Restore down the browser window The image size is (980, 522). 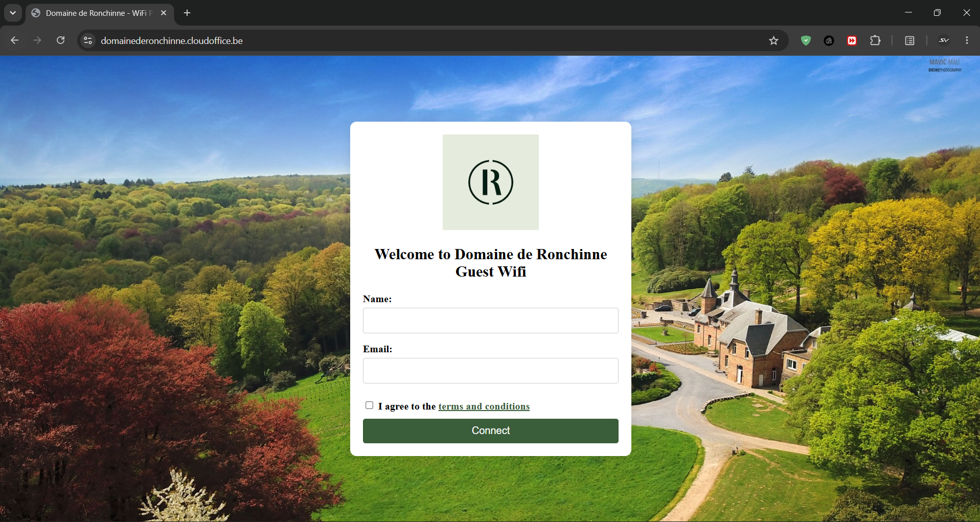[937, 13]
